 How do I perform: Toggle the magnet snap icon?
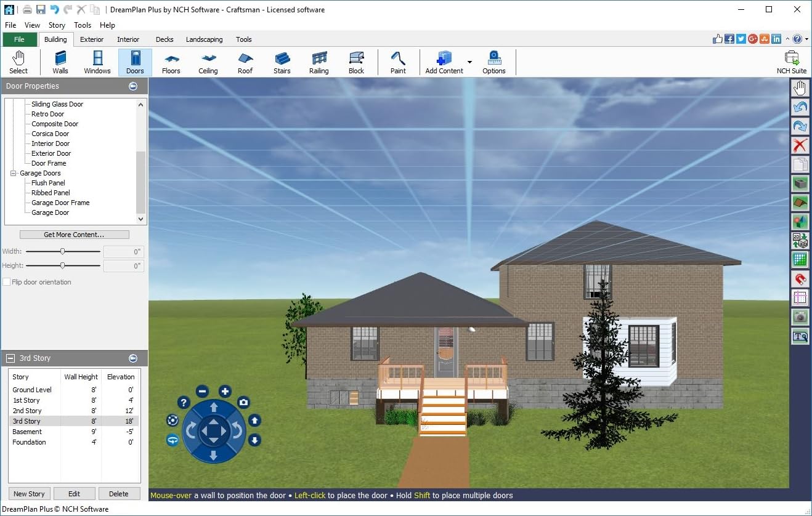point(800,279)
